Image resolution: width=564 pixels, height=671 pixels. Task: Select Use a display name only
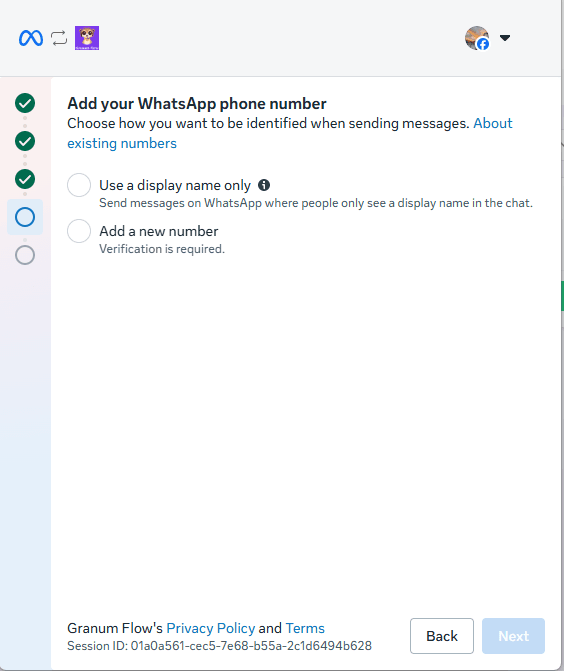click(x=79, y=185)
